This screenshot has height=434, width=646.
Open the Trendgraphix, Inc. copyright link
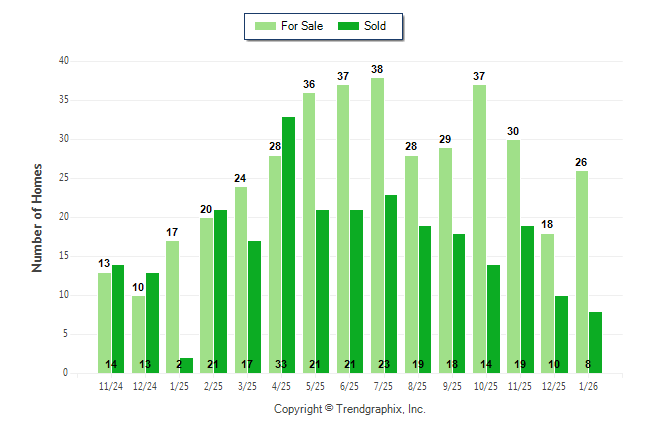349,409
